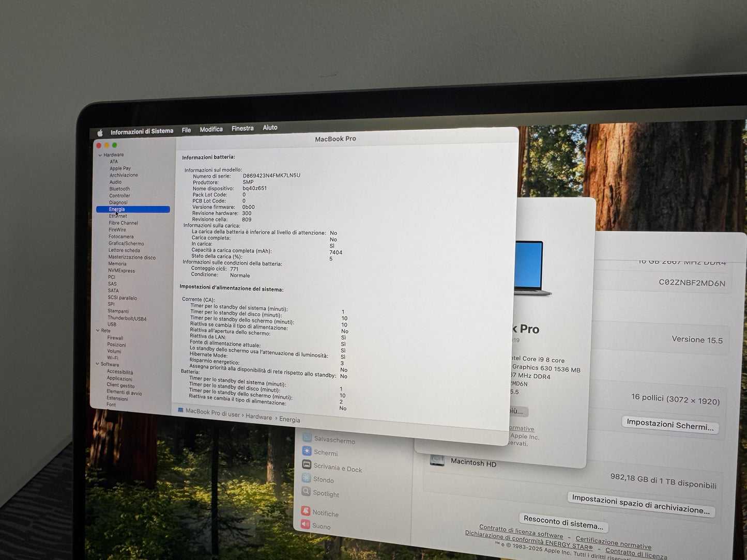Select the Scrivania e Dock icon
Screen dimensions: 747x560
(307, 465)
